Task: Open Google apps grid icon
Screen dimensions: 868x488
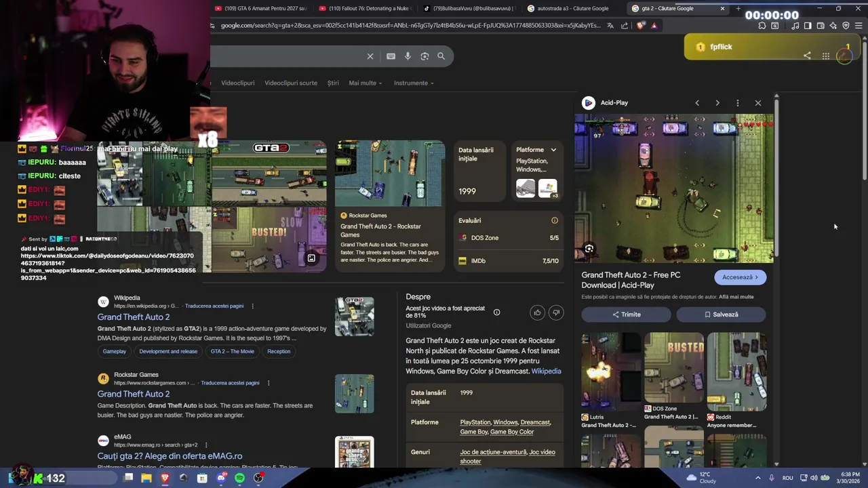Action: 826,56
